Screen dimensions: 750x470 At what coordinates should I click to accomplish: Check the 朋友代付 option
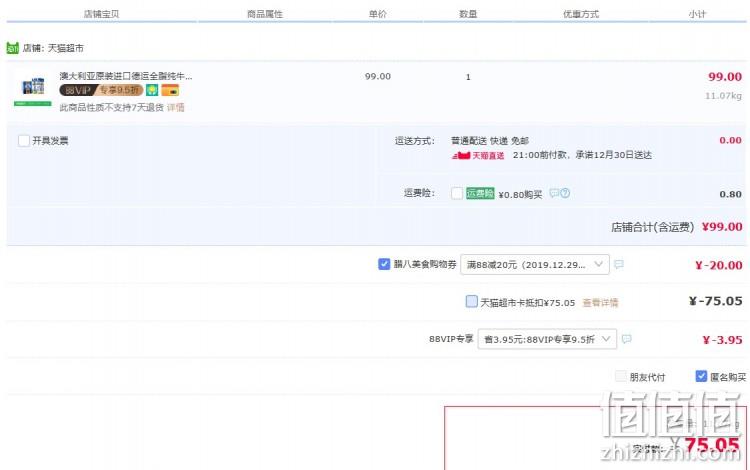(x=620, y=376)
